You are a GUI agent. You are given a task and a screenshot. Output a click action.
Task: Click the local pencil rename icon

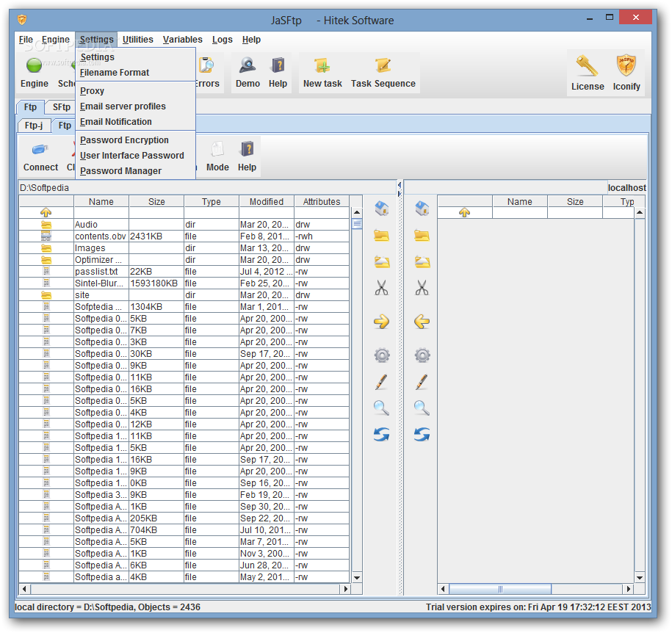(x=381, y=382)
